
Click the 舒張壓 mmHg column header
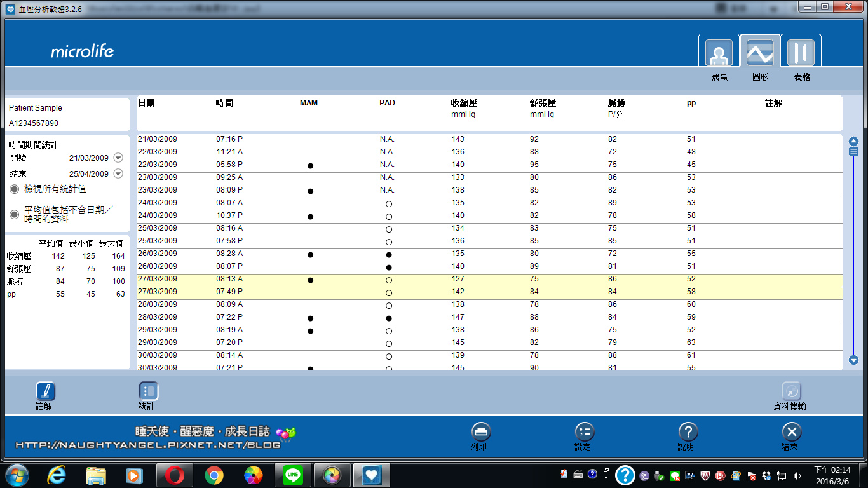tap(543, 108)
